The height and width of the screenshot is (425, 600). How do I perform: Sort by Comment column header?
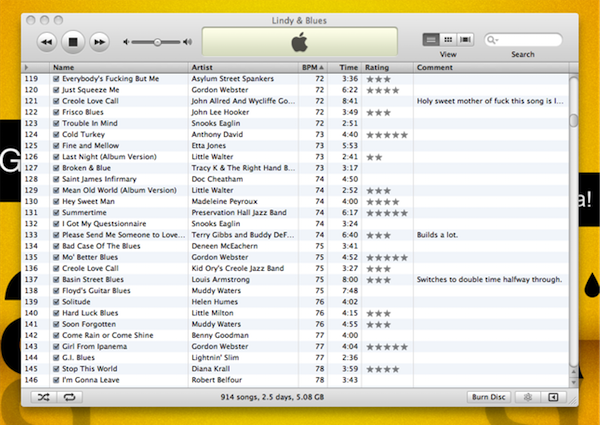(491, 67)
